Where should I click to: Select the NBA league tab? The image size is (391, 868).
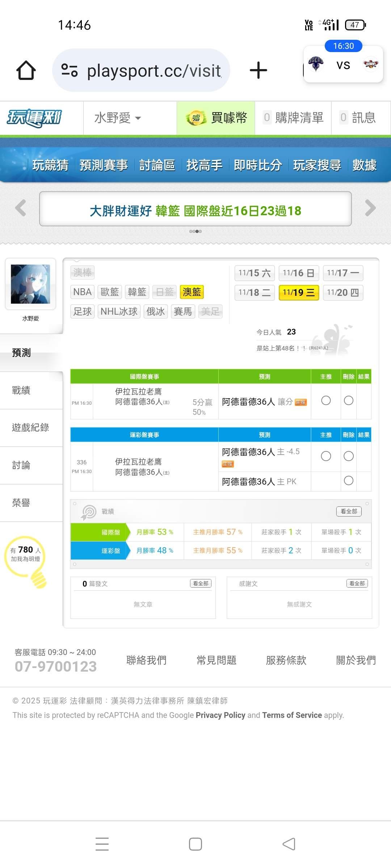coord(82,292)
